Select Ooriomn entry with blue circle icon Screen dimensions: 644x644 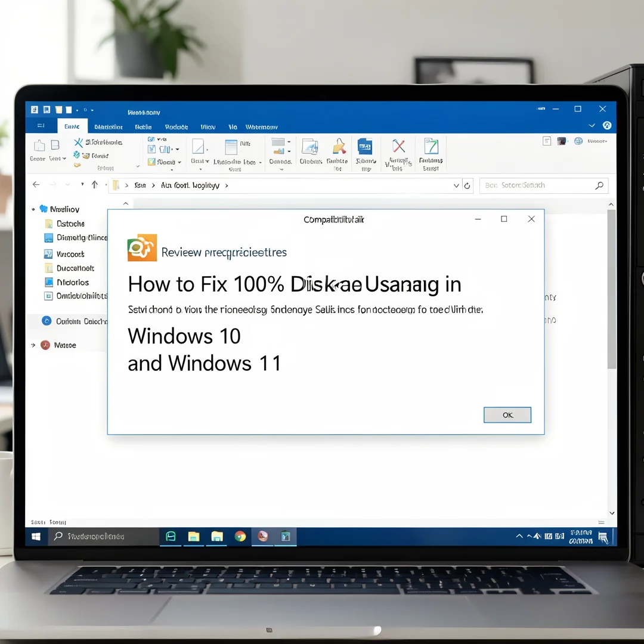pos(74,321)
